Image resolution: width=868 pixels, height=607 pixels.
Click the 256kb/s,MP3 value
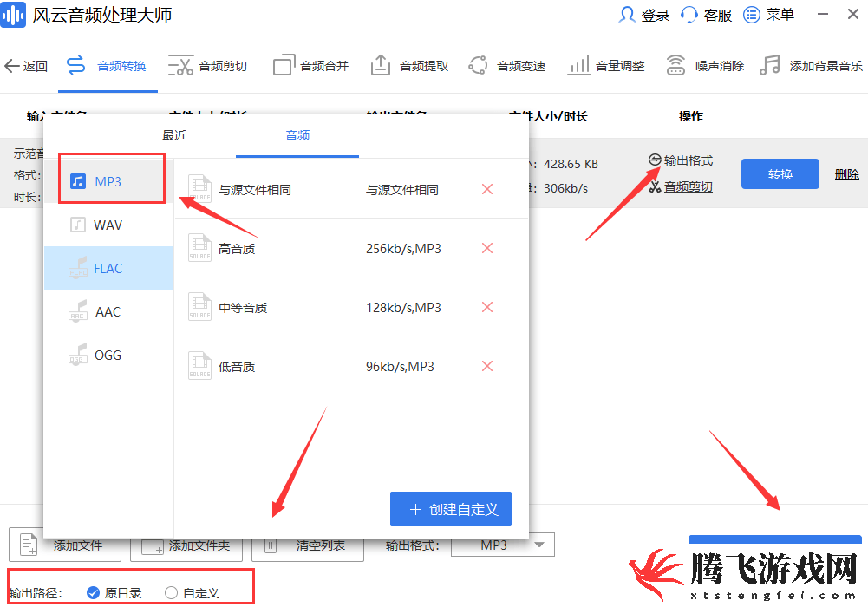coord(403,249)
